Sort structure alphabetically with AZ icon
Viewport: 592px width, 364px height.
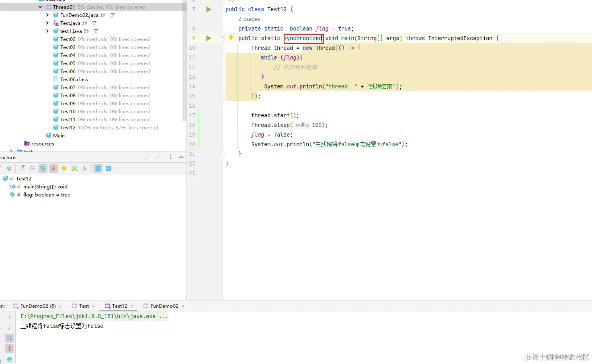(x=9, y=168)
